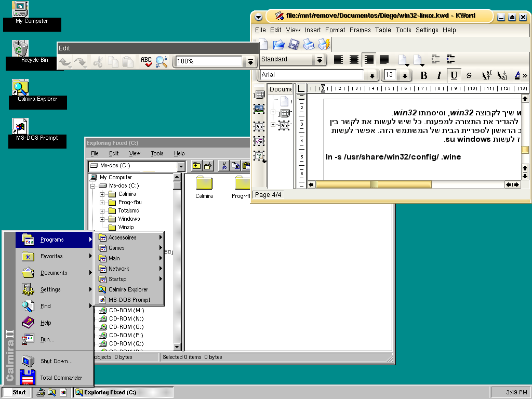Open the Explorer Tools menu
The height and width of the screenshot is (399, 532).
157,153
